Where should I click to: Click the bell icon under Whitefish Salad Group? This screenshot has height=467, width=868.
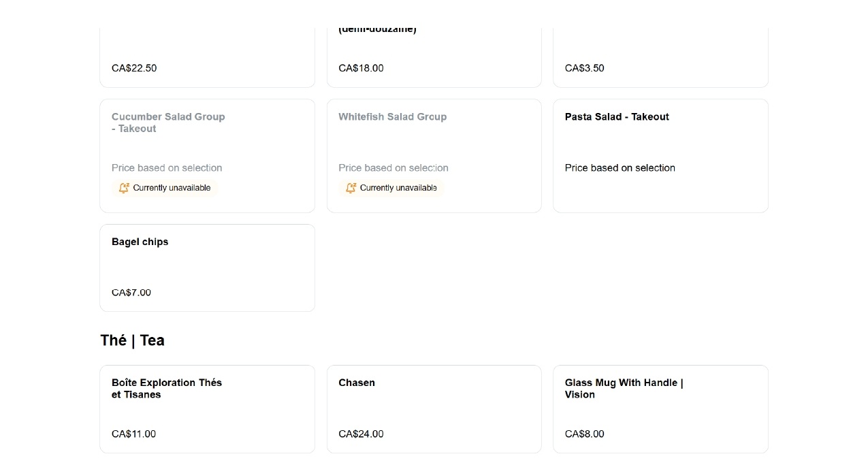(351, 188)
